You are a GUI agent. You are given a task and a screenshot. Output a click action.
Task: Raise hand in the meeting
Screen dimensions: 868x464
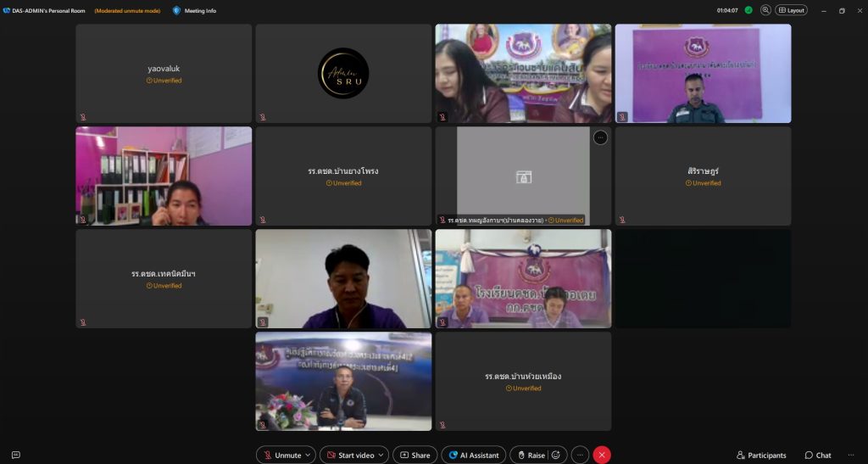pyautogui.click(x=531, y=456)
